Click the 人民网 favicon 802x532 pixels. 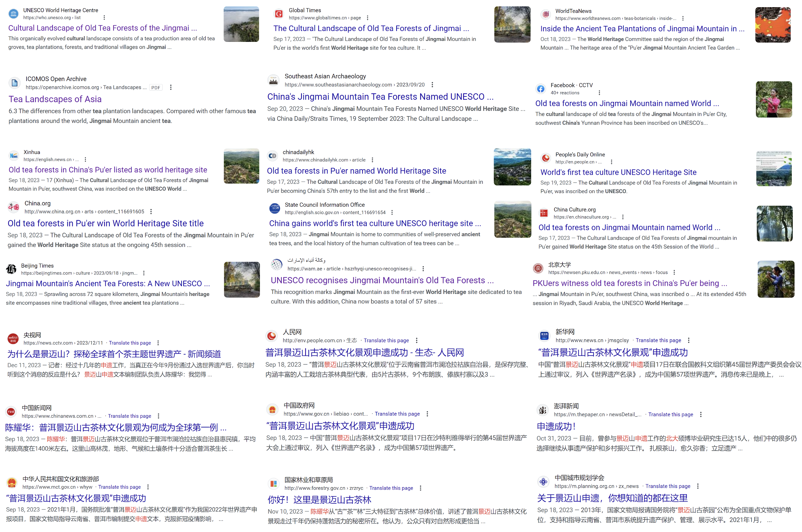click(272, 336)
